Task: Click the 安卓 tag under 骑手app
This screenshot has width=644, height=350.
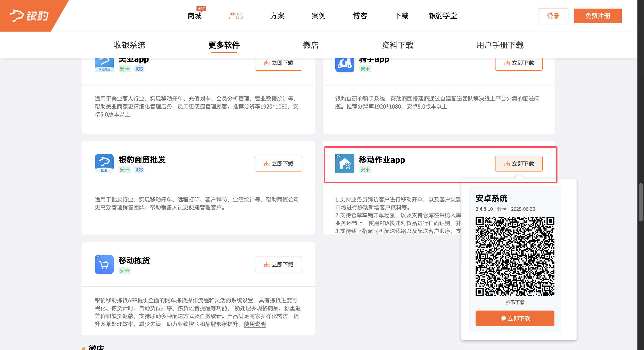Action: 365,69
